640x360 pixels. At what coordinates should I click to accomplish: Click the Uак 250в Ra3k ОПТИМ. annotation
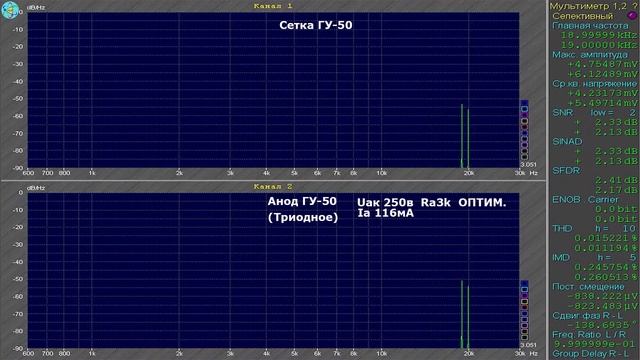tap(431, 202)
